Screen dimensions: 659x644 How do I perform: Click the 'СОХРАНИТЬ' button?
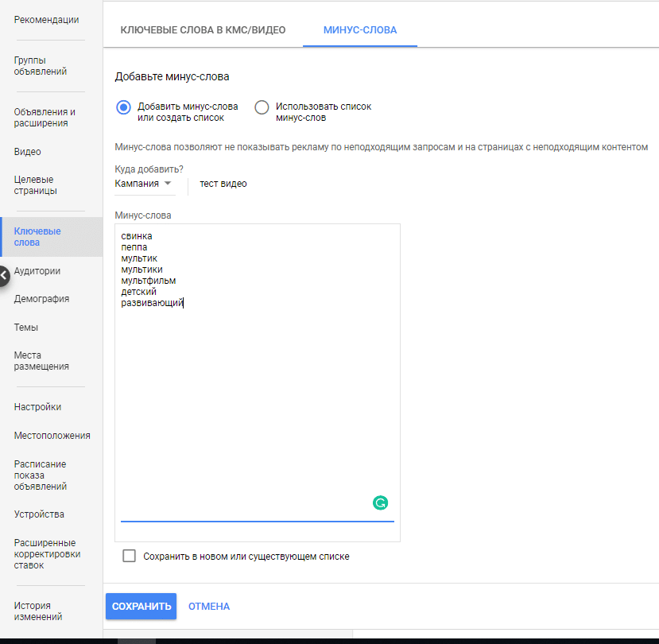click(141, 606)
